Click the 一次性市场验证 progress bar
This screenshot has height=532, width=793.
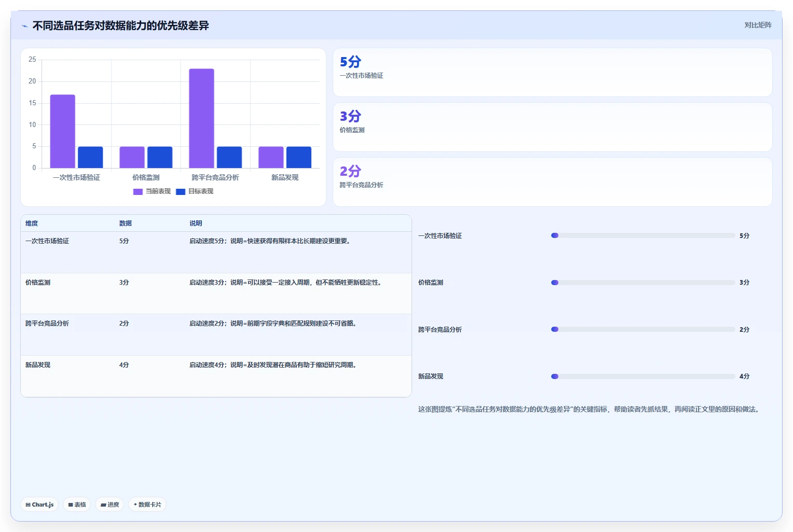[643, 235]
